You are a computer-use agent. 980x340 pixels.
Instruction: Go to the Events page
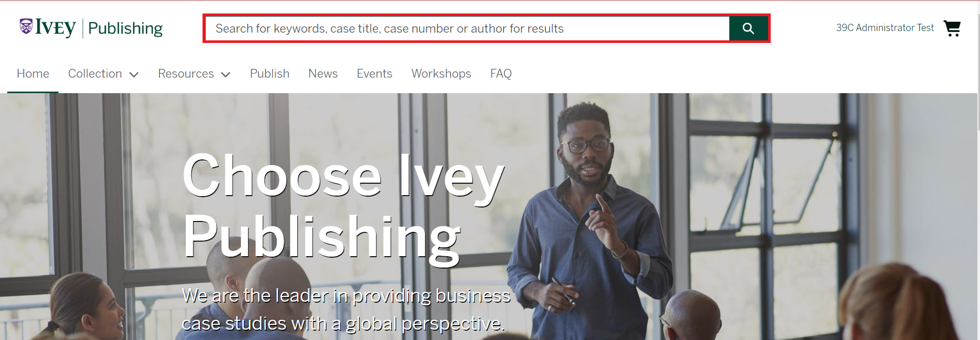tap(374, 73)
